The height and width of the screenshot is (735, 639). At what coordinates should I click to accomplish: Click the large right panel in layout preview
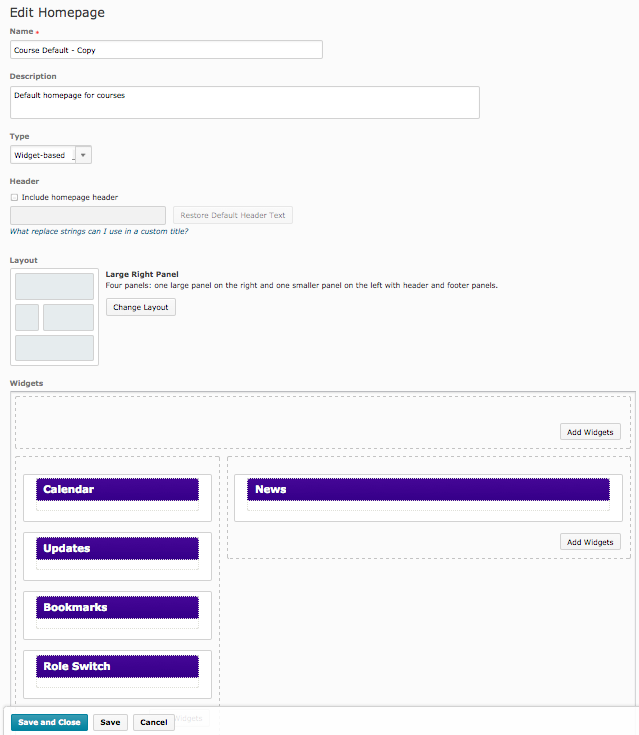[68, 318]
